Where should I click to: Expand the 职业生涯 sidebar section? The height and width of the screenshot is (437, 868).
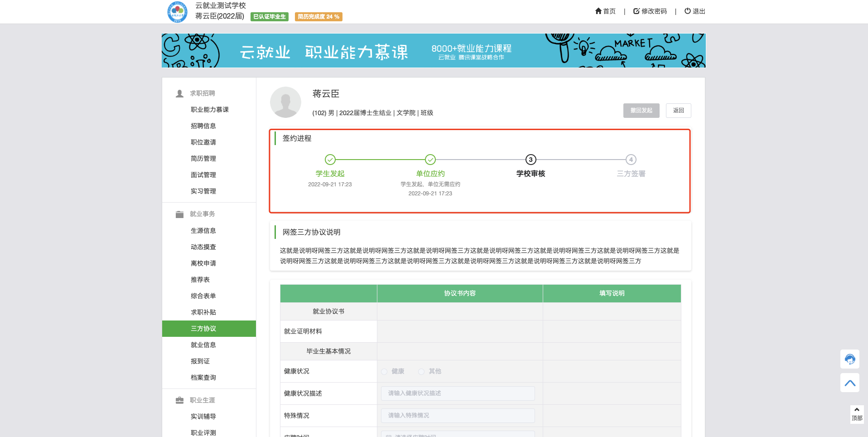click(x=202, y=400)
